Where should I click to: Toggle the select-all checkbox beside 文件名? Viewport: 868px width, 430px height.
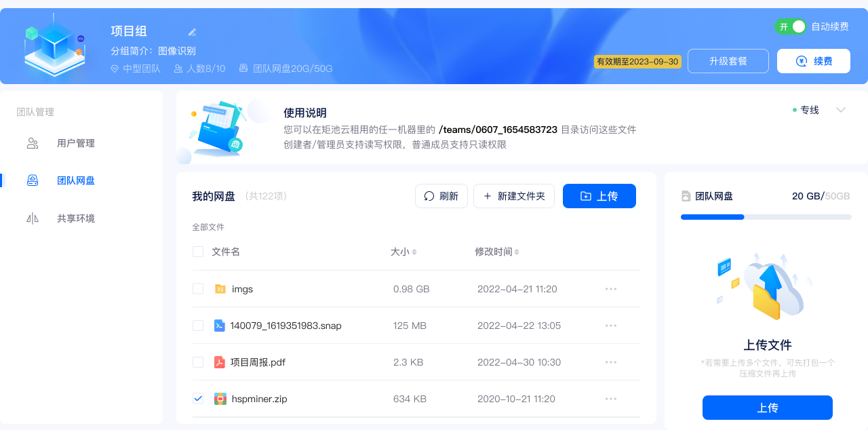198,252
